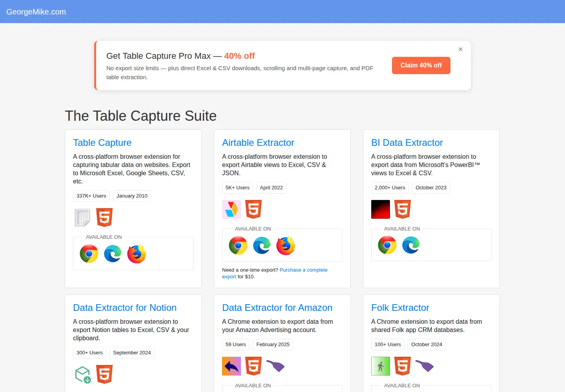Click The Table Capture Suite heading
This screenshot has width=565, height=392.
pos(140,116)
